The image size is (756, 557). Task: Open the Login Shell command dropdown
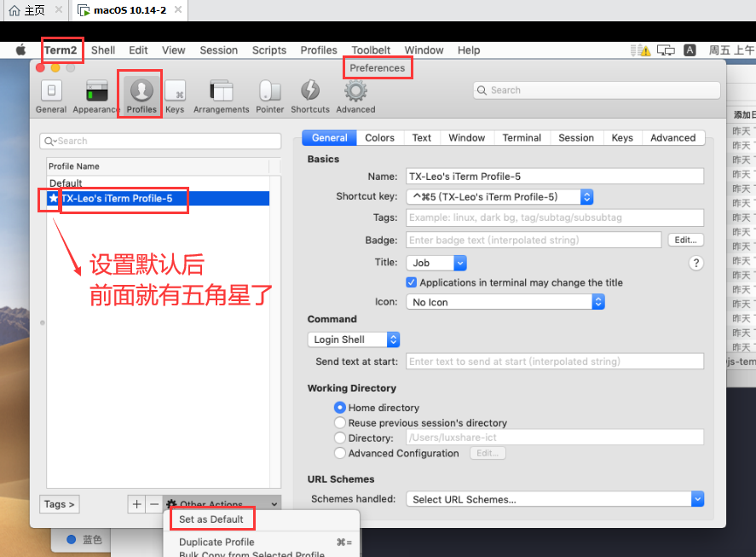coord(354,339)
